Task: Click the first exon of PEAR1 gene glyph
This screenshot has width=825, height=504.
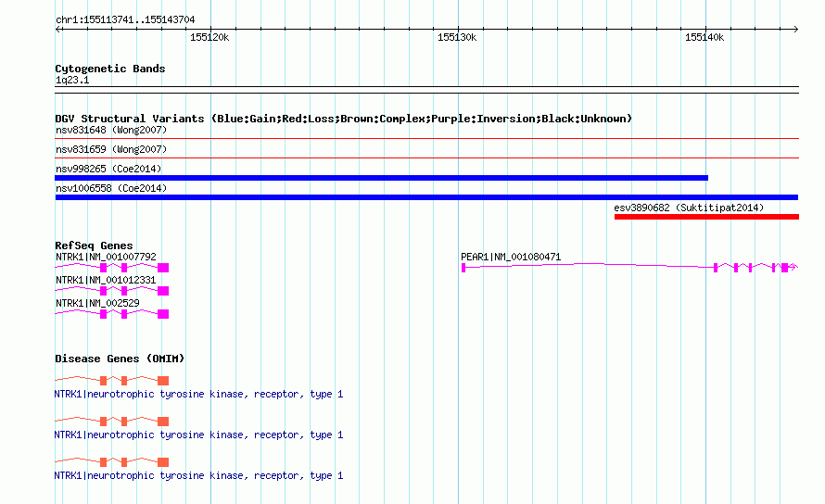Action: [463, 268]
